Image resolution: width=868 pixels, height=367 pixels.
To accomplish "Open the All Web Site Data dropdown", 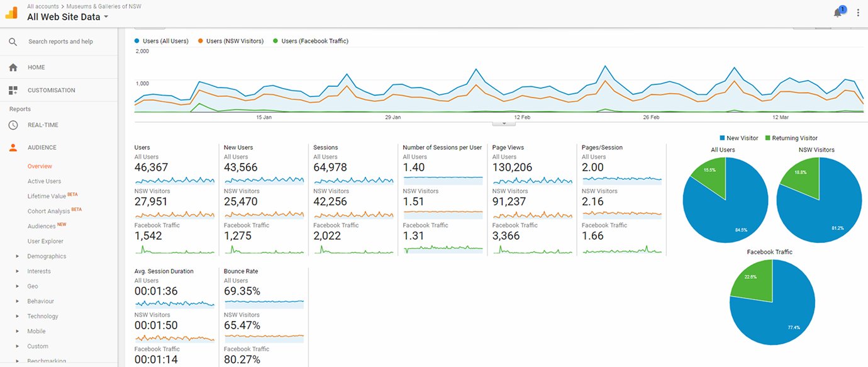I will [x=68, y=17].
